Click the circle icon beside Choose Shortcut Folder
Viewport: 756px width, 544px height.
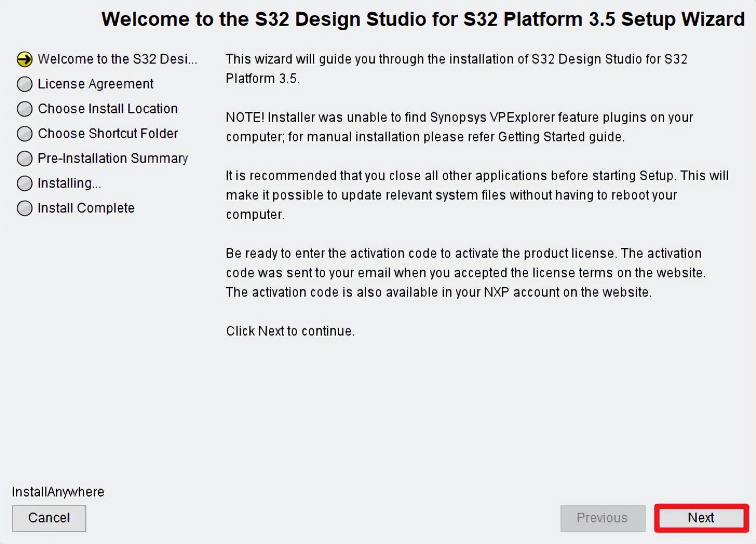coord(25,134)
